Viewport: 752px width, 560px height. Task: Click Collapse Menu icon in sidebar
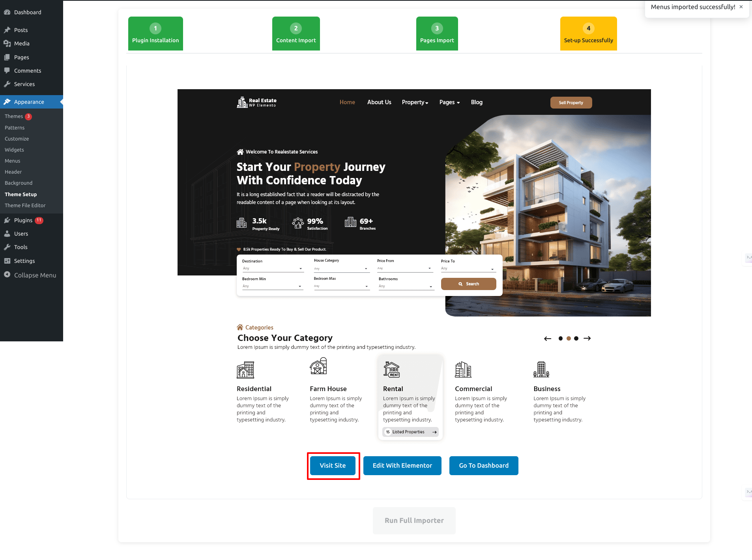click(x=7, y=275)
